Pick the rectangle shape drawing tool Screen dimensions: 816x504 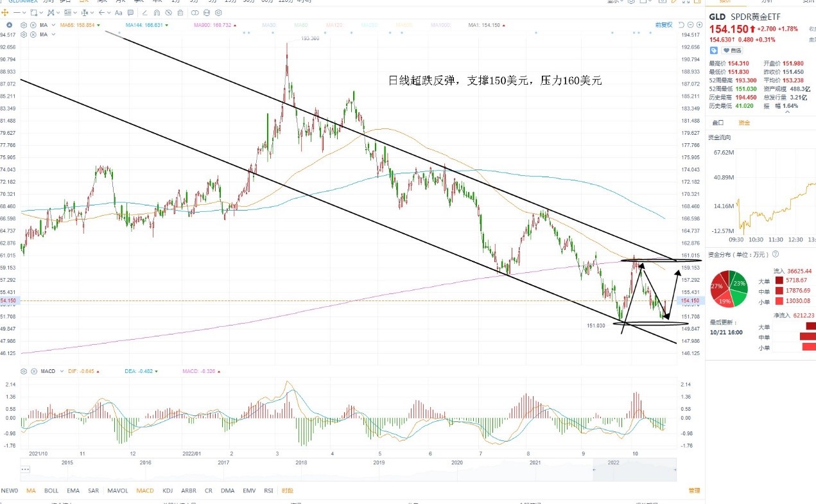tap(33, 13)
